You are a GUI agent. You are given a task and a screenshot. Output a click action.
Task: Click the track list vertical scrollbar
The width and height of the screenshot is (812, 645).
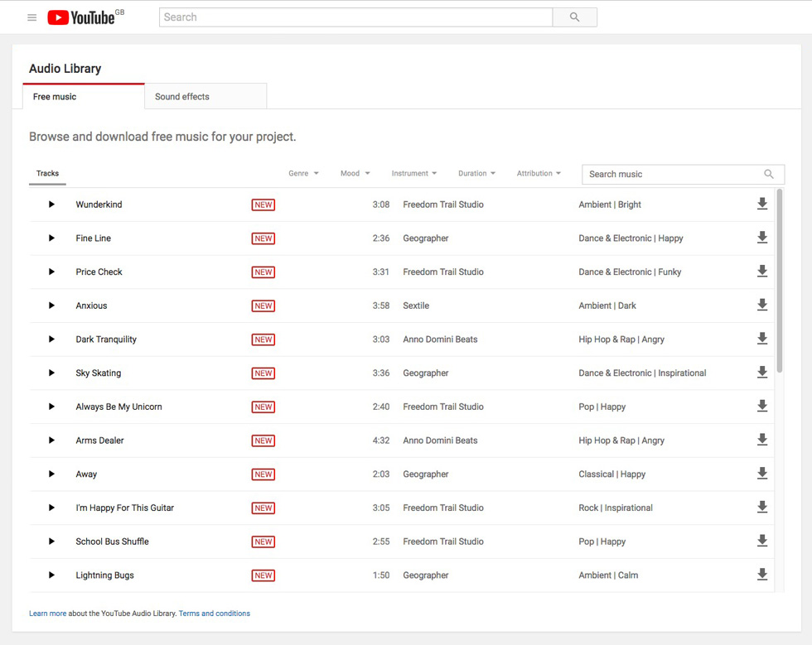coord(780,281)
